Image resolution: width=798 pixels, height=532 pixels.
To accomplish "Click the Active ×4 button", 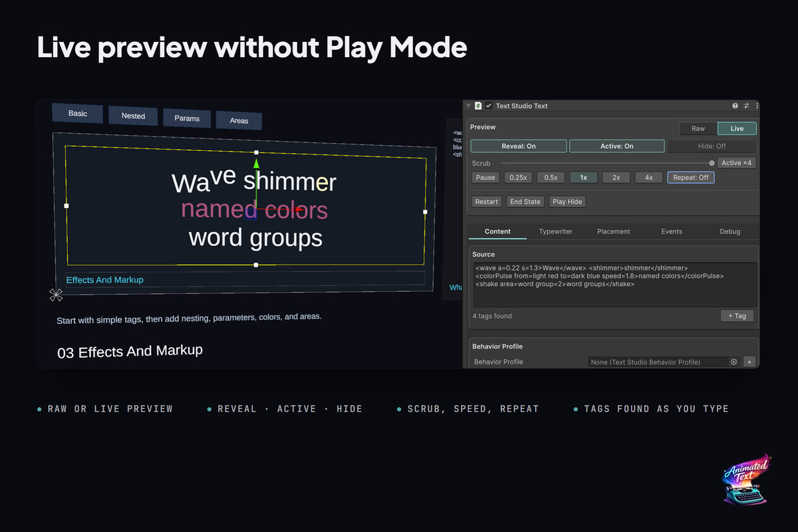I will point(737,163).
